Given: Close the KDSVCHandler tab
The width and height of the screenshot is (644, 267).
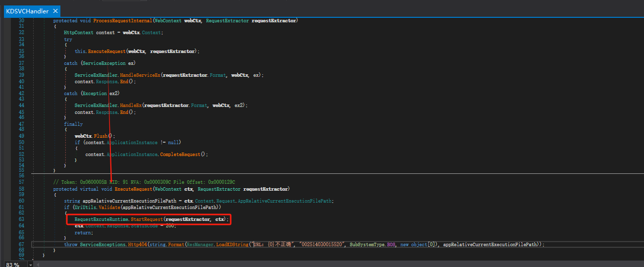Looking at the screenshot, I should click(55, 11).
